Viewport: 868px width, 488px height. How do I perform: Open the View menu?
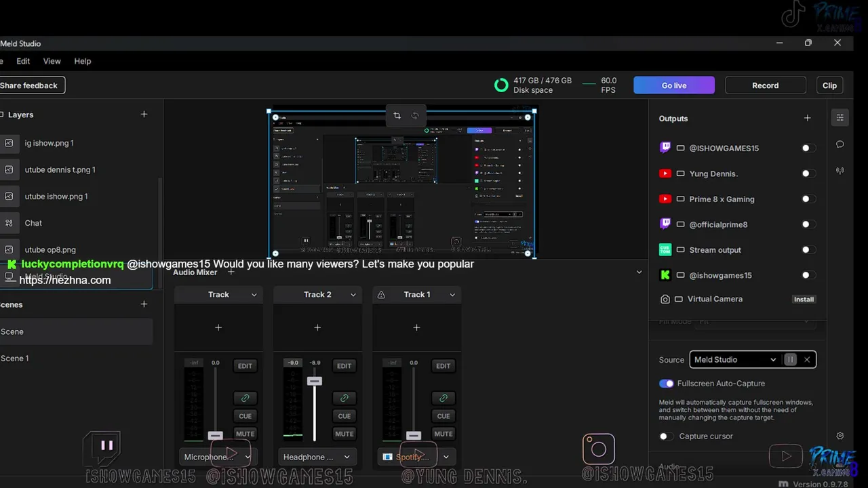pos(52,61)
